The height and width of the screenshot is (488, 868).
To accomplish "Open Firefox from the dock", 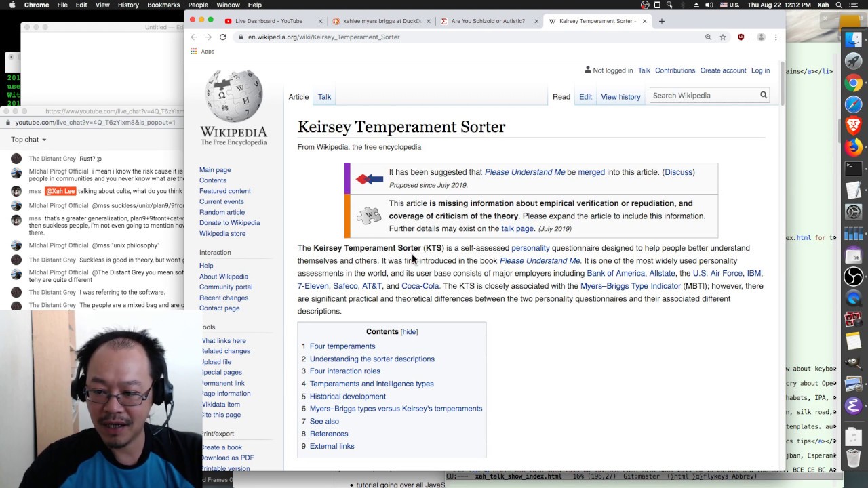I will pyautogui.click(x=854, y=146).
